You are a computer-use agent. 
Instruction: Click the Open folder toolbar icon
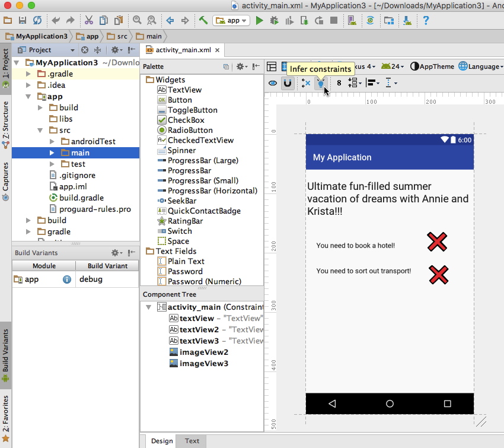coord(7,21)
